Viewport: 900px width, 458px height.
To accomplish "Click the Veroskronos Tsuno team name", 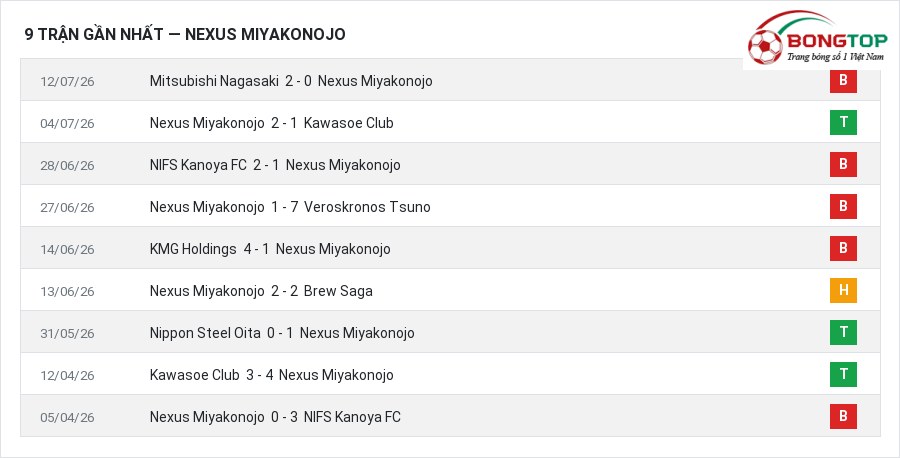I will [367, 207].
